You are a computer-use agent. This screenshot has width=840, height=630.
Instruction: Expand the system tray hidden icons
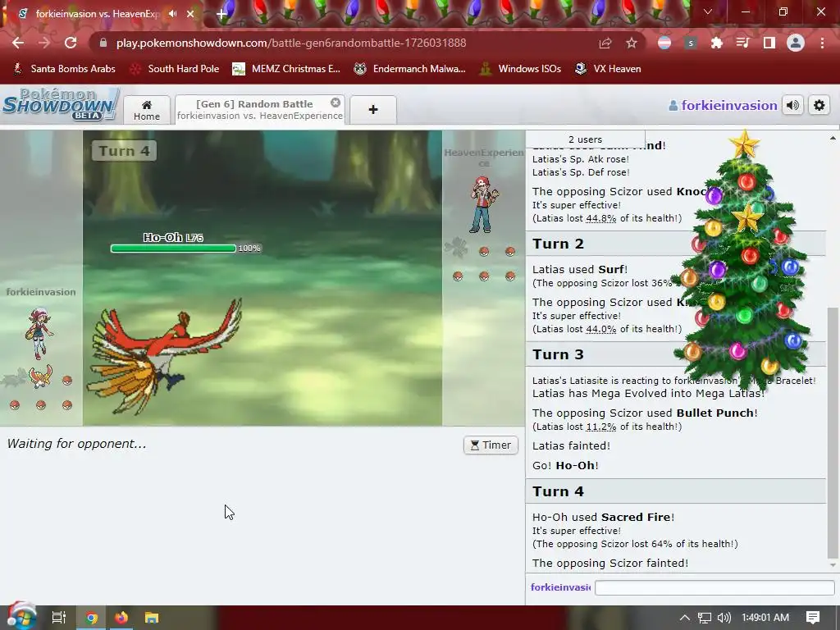click(x=684, y=618)
